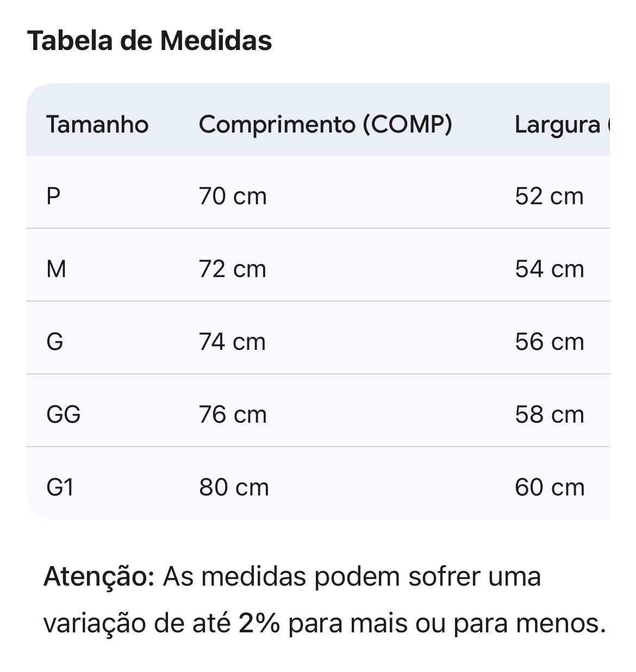636x672 pixels.
Task: Click the 56 cm width value
Action: coord(549,342)
